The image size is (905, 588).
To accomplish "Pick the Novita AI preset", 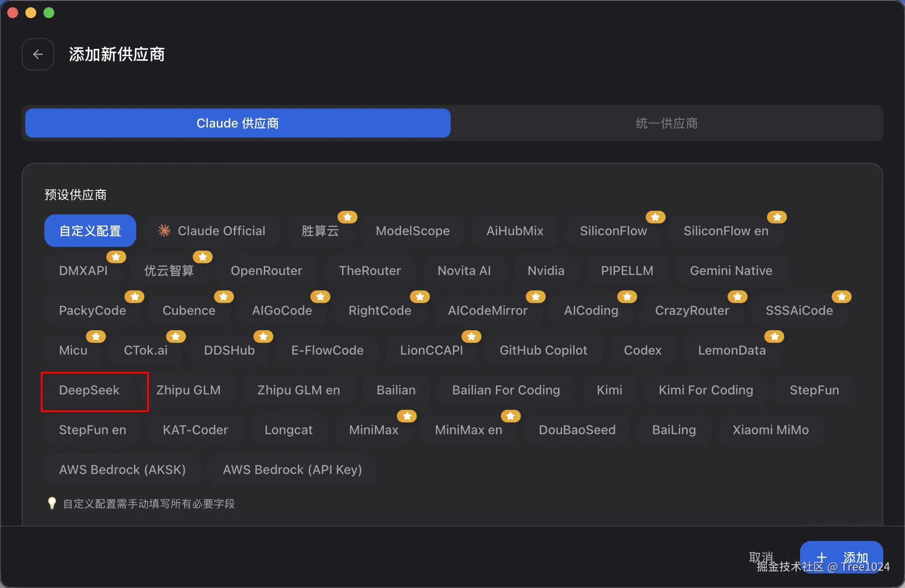I will pyautogui.click(x=464, y=270).
